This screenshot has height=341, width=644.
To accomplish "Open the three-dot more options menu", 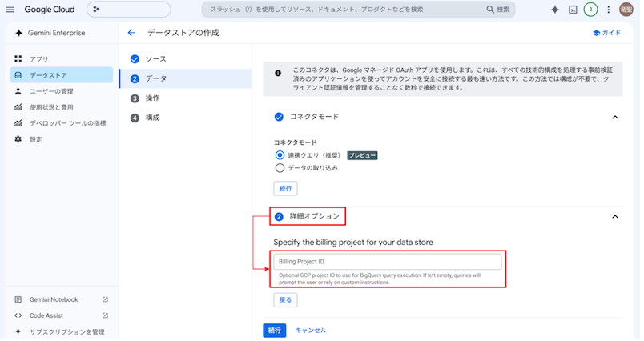I will (x=609, y=10).
